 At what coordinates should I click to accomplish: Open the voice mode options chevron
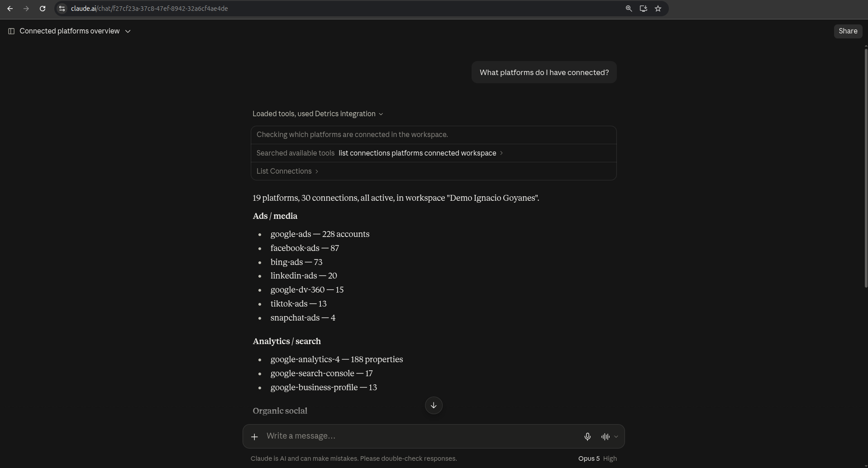click(616, 437)
